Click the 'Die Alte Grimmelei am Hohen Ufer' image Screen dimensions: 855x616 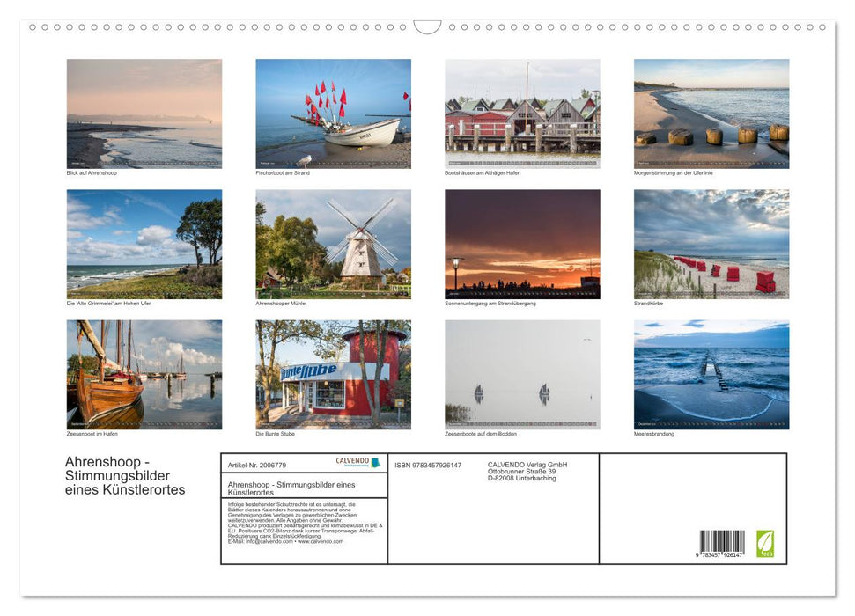click(x=144, y=243)
